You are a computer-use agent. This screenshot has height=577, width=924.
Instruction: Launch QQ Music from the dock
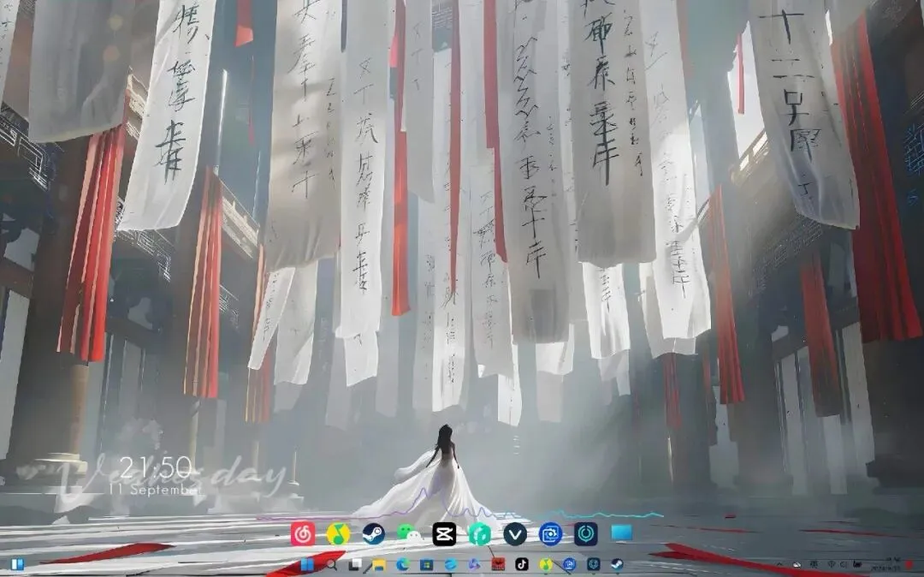pyautogui.click(x=338, y=534)
